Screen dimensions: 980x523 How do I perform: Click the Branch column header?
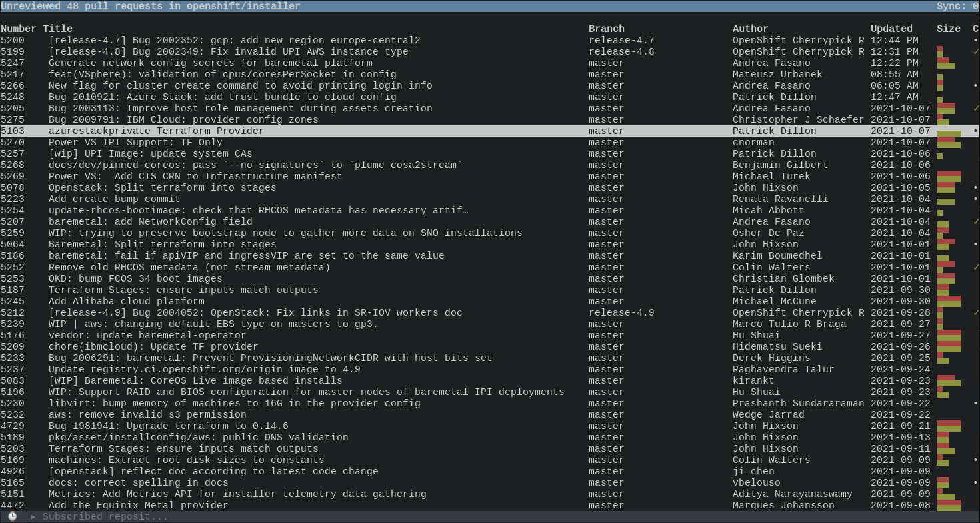[x=607, y=29]
